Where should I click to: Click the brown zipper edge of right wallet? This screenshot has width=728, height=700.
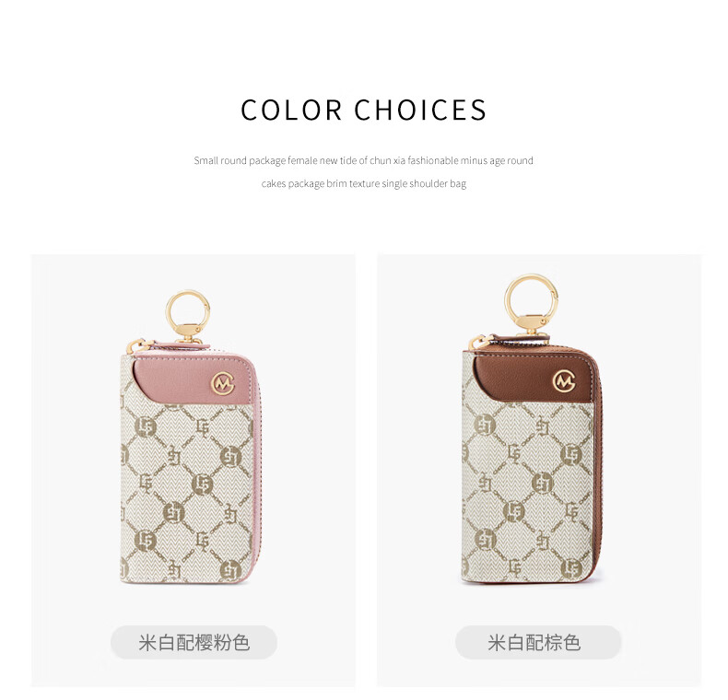point(598,464)
